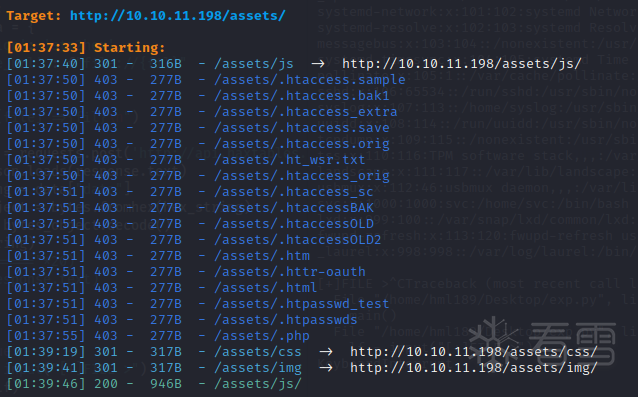
Task: Open the target URL http://10.10.11.198/assets/
Action: pyautogui.click(x=178, y=15)
